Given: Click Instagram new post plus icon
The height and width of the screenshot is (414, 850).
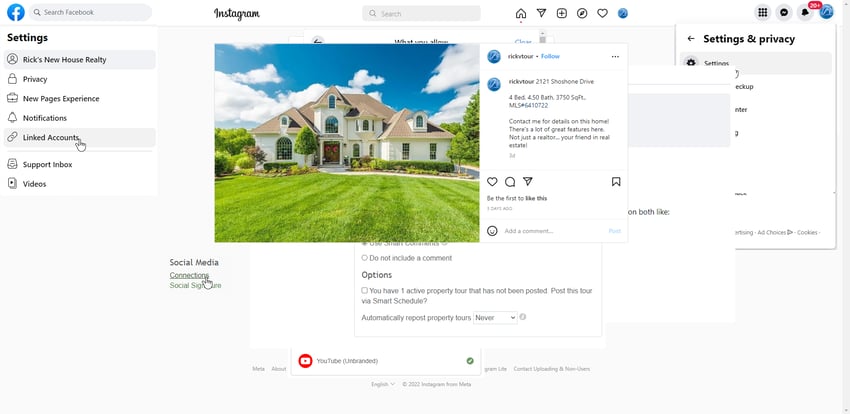Looking at the screenshot, I should (562, 14).
